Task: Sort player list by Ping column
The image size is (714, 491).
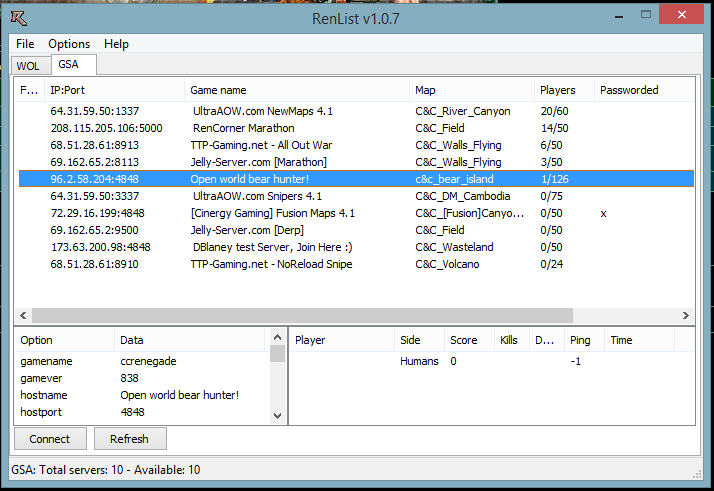Action: (580, 340)
